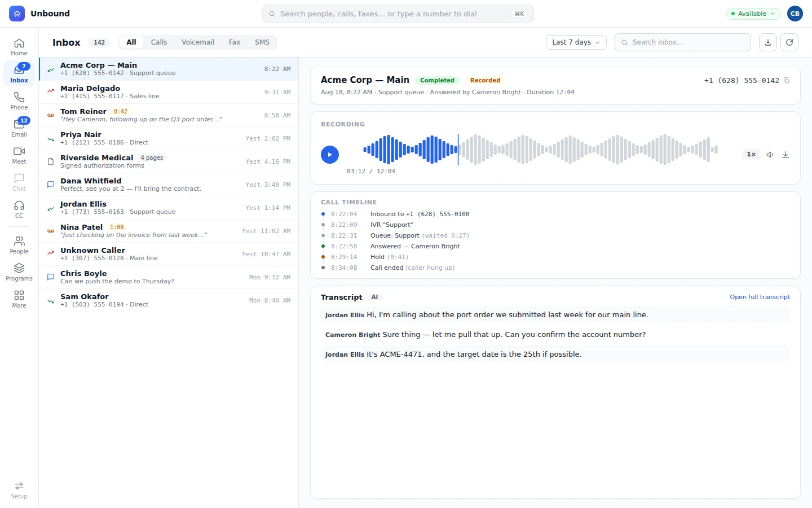Mute the recording volume
This screenshot has height=508, width=812.
pos(770,155)
